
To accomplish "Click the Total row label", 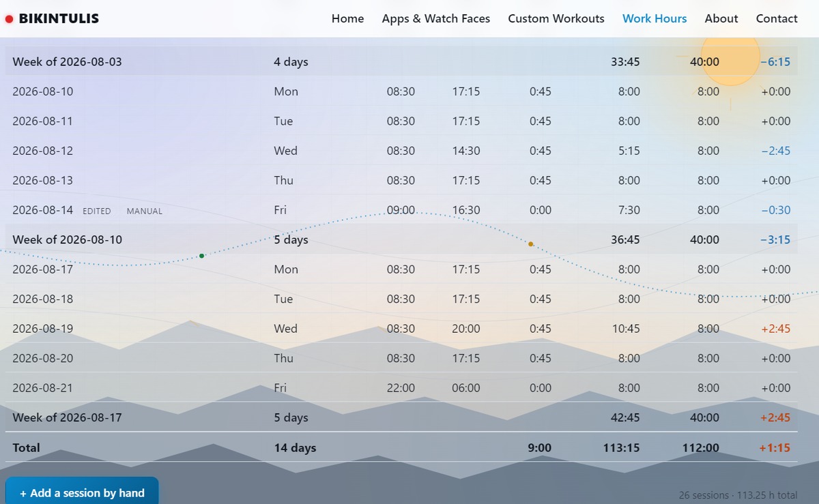I will point(27,447).
